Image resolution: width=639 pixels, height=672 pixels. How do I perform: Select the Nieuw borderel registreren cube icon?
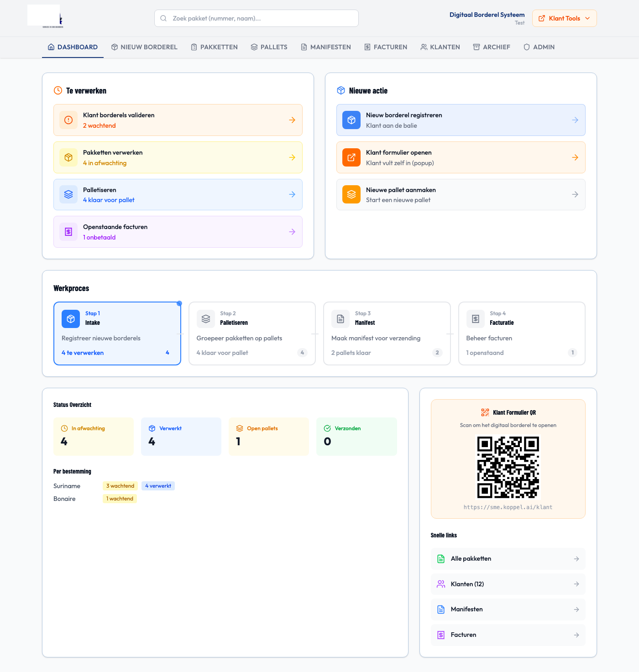[x=351, y=120]
